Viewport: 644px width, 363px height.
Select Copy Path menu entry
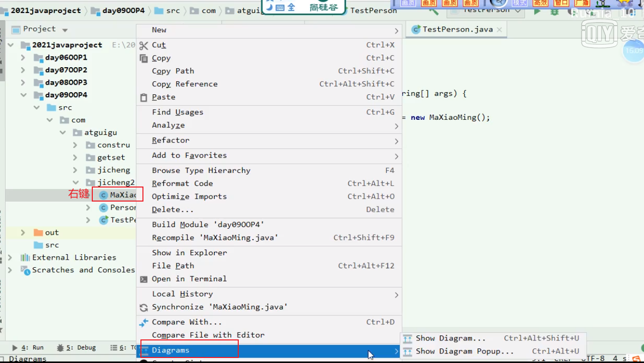pos(269,71)
